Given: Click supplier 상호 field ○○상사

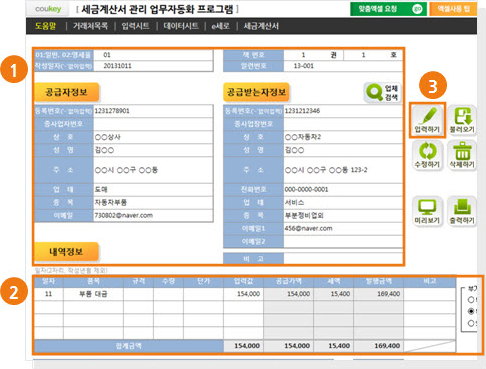Looking at the screenshot, I should (153, 137).
